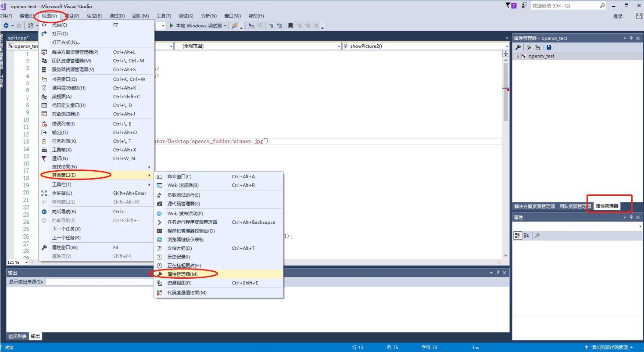Select 属性窗口(W) menu item
The height and width of the screenshot is (352, 644).
[x=96, y=248]
